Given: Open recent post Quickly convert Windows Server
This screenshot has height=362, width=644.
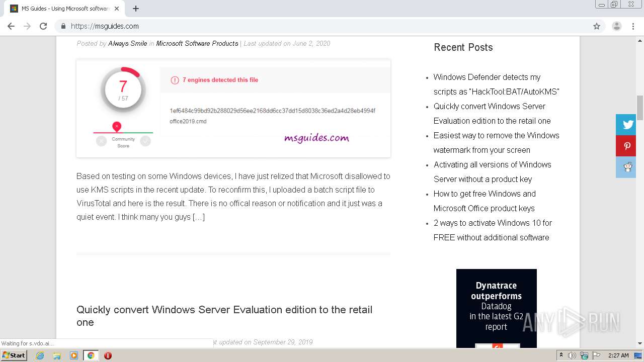Looking at the screenshot, I should (492, 114).
